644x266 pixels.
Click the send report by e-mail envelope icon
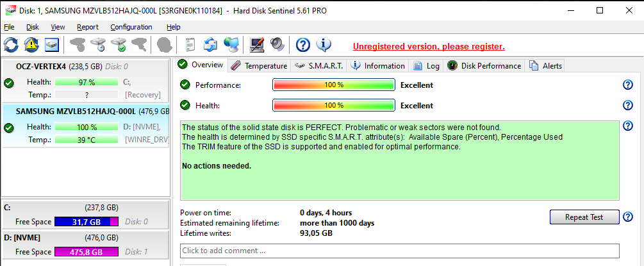(211, 44)
